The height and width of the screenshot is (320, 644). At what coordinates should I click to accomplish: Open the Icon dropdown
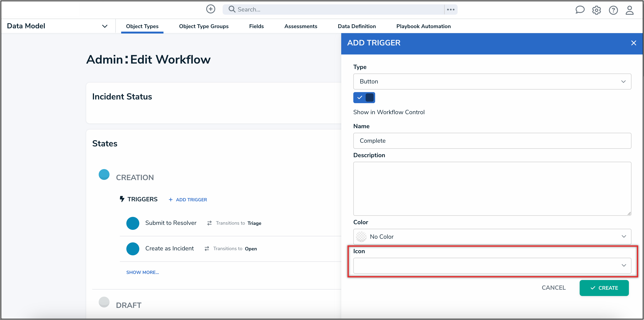[492, 266]
